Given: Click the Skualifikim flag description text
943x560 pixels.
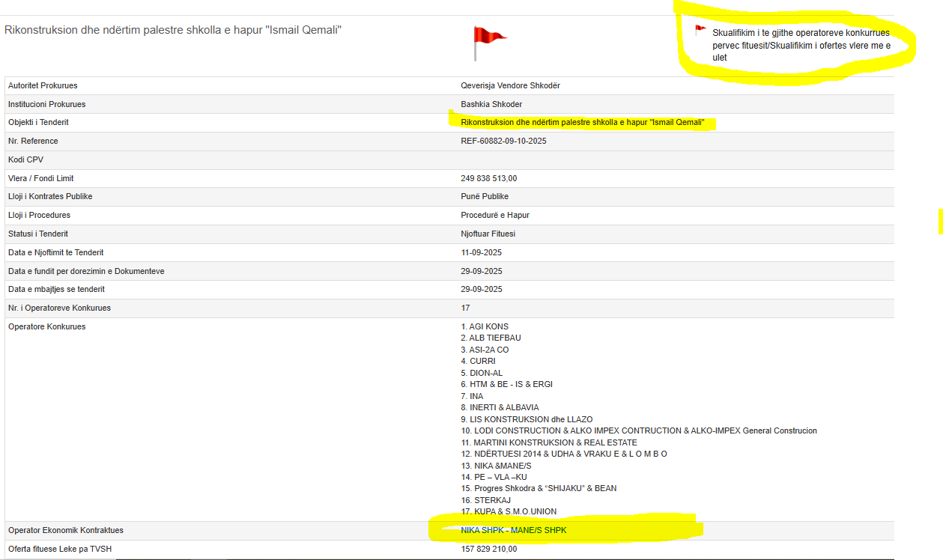Looking at the screenshot, I should (801, 45).
